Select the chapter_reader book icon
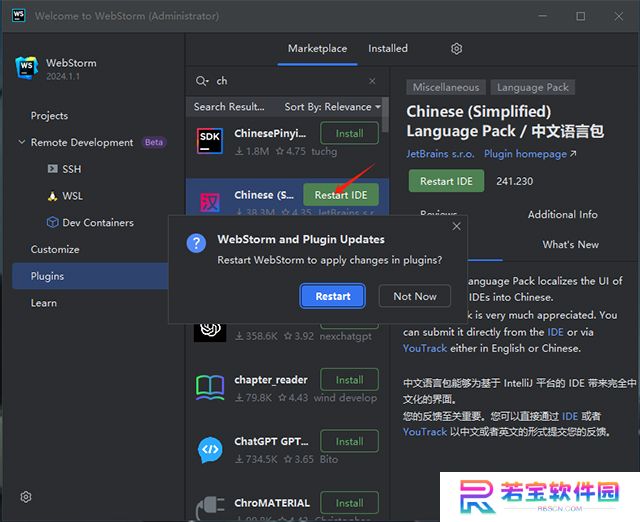640x522 pixels. coord(210,388)
